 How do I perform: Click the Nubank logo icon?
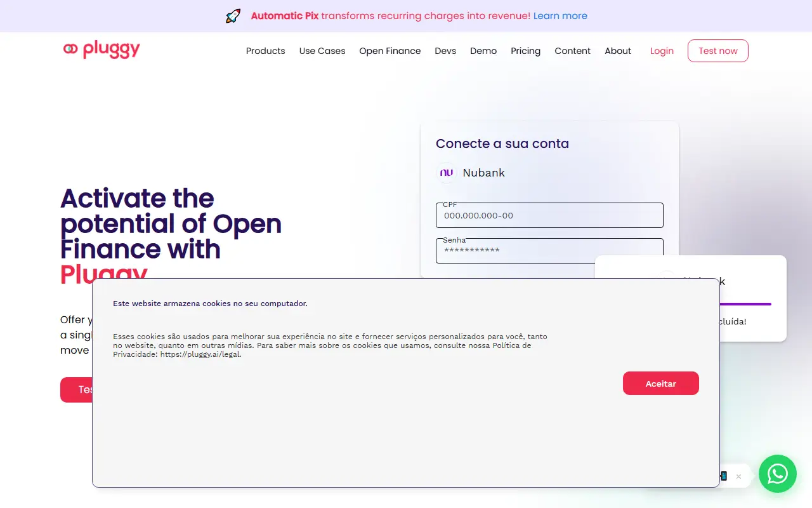click(447, 173)
